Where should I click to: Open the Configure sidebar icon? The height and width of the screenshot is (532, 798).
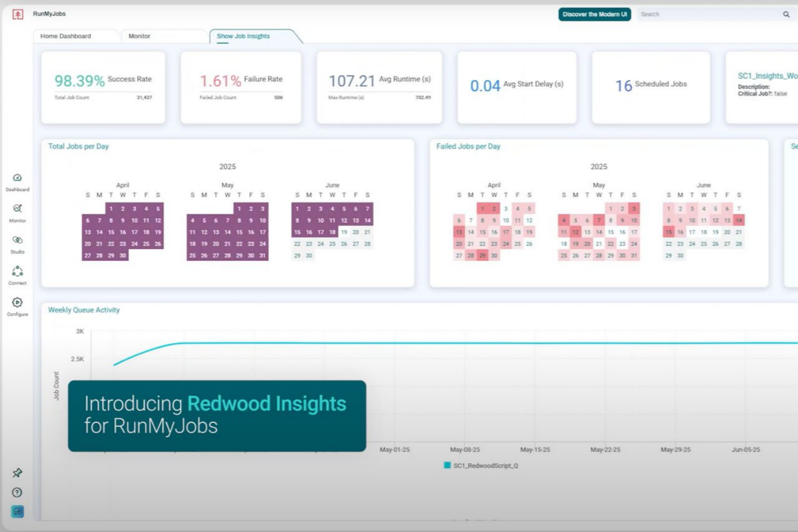tap(17, 303)
